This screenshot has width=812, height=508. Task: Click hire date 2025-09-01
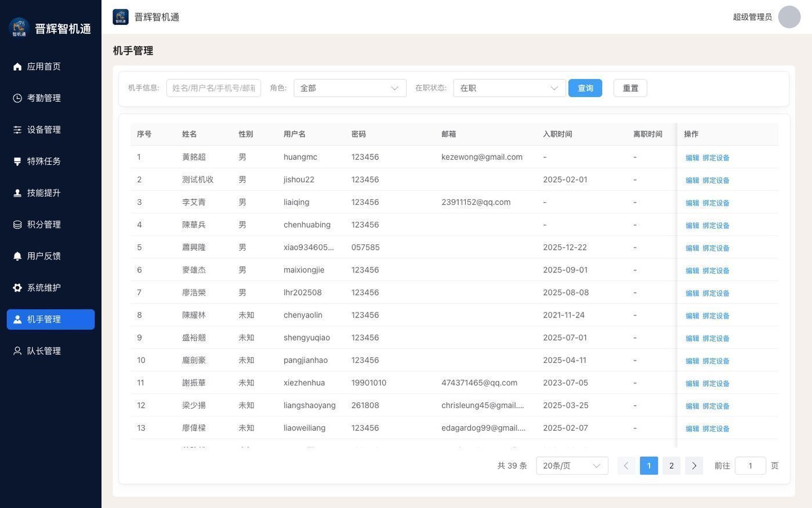(x=565, y=271)
